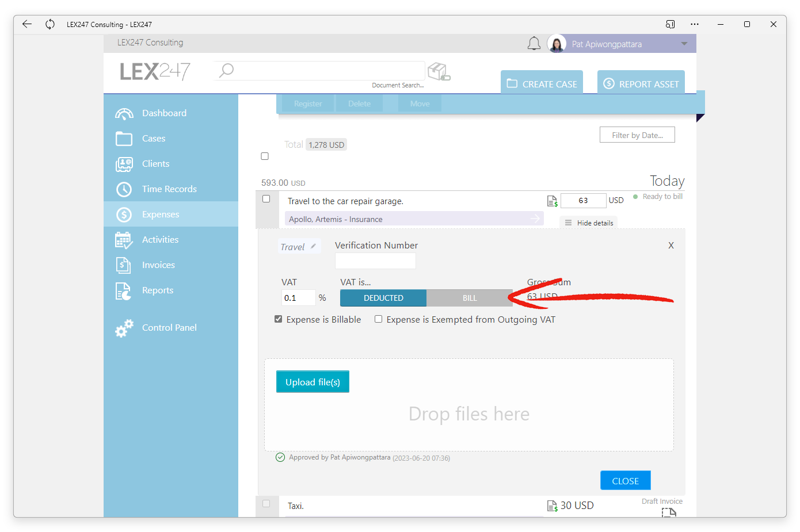Go to Dashboard in the sidebar

[x=164, y=113]
